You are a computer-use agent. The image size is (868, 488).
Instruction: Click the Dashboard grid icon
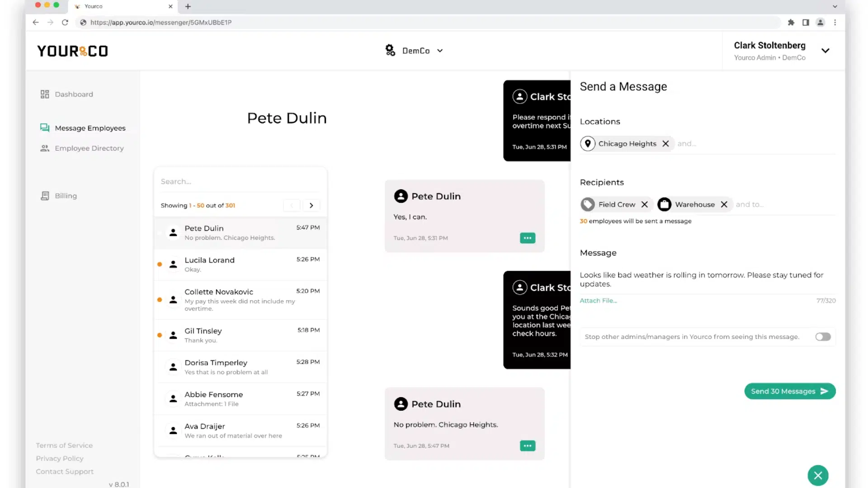45,94
